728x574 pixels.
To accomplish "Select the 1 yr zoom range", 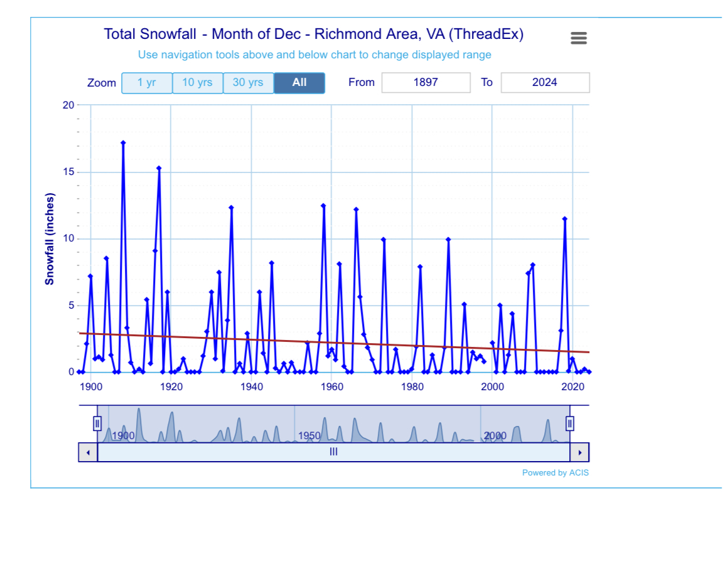I will (147, 83).
